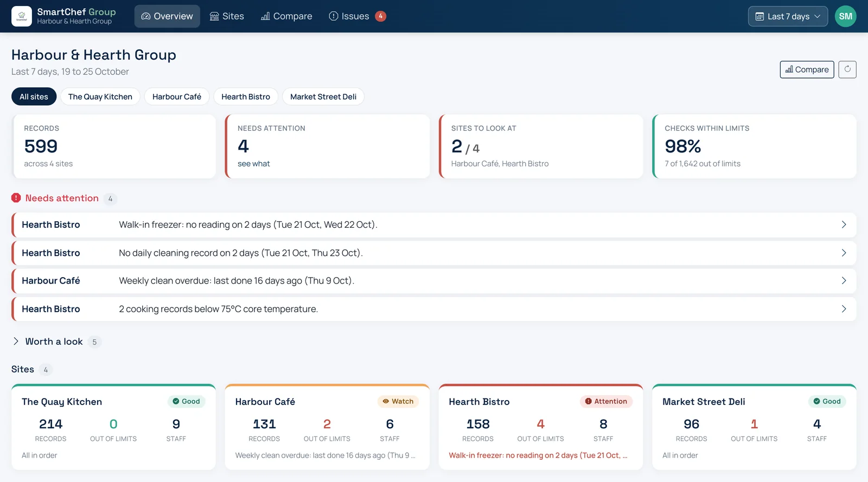Image resolution: width=868 pixels, height=482 pixels.
Task: Open the Checks within limits 98% card
Action: point(755,146)
